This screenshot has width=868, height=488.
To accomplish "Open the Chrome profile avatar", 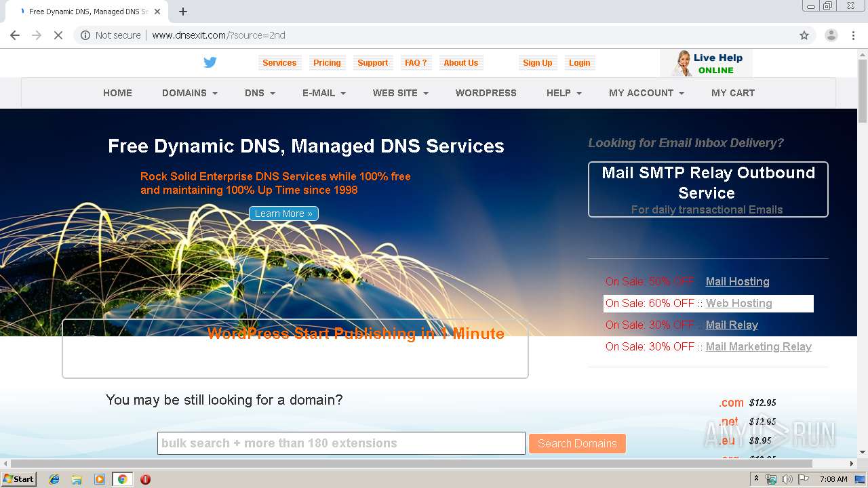I will click(831, 35).
